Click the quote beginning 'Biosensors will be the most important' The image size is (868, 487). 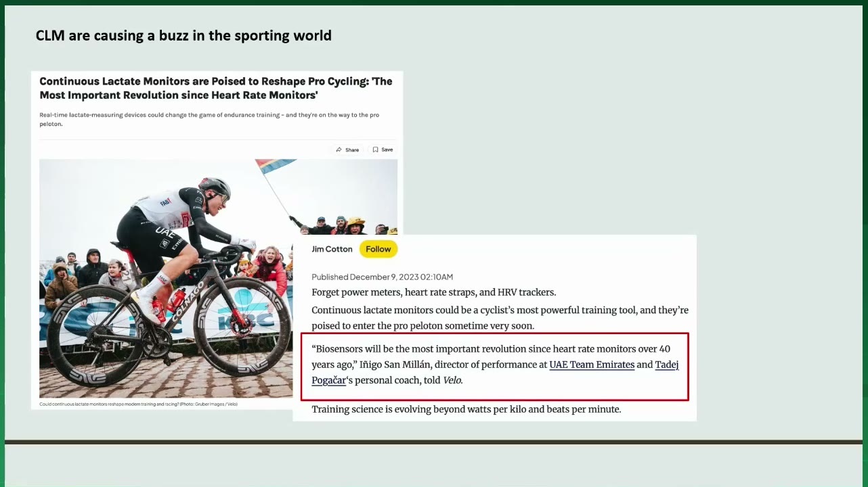tap(495, 365)
